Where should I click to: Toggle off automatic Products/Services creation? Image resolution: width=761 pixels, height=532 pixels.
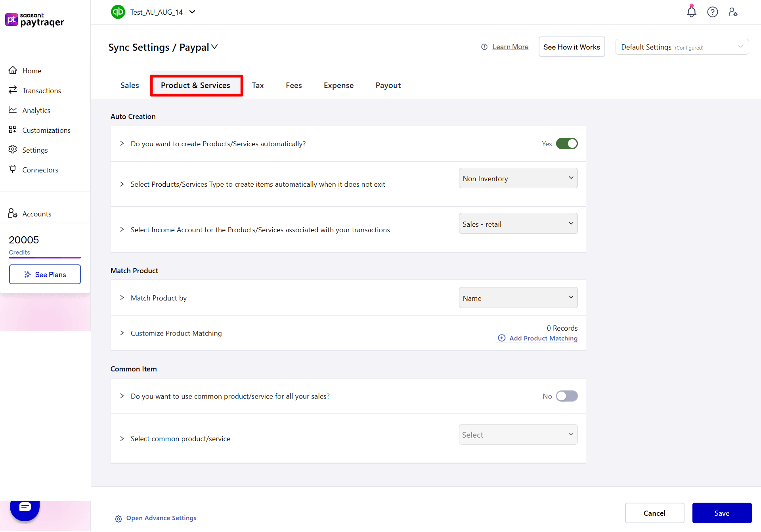click(x=567, y=144)
